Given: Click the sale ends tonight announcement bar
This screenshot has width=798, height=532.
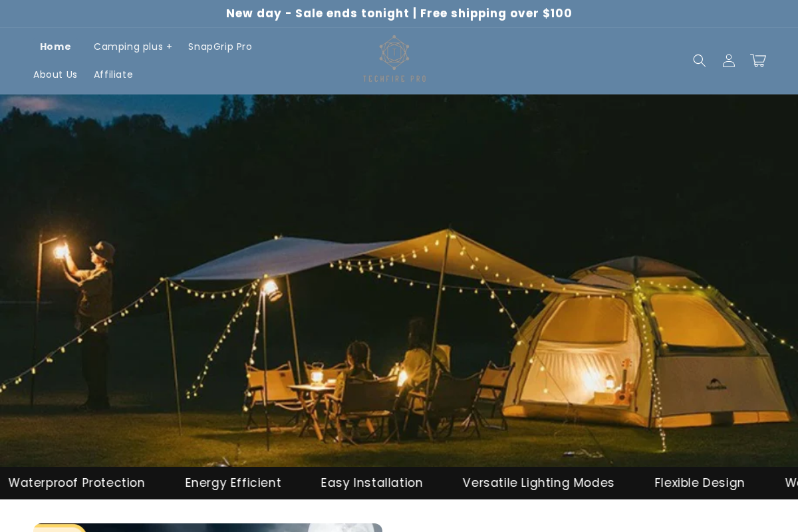Looking at the screenshot, I should coord(399,13).
